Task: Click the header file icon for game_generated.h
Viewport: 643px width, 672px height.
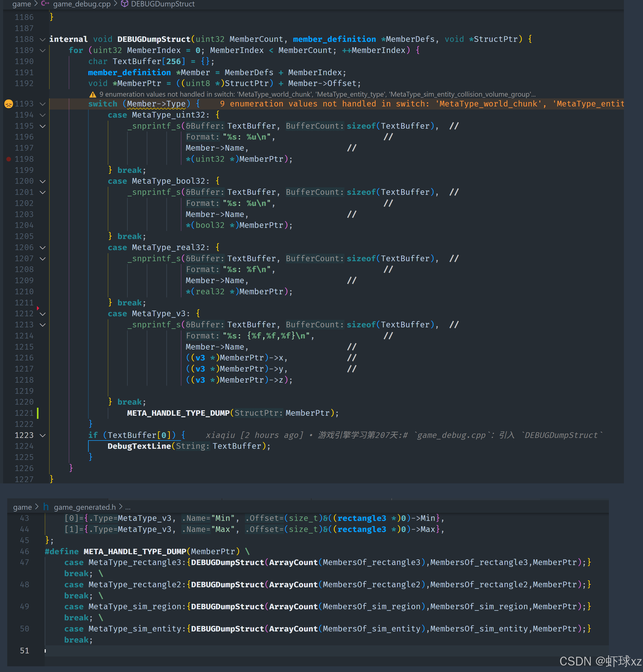Action: (x=46, y=507)
